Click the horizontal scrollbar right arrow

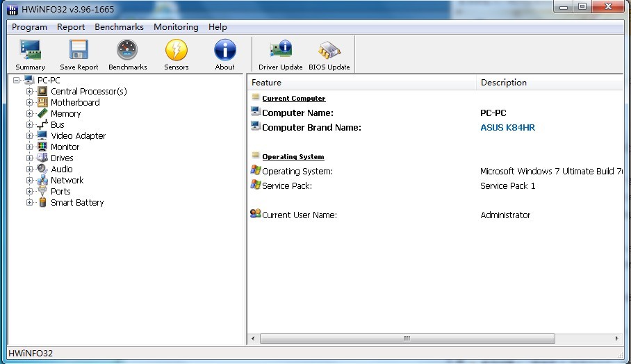pyautogui.click(x=617, y=339)
